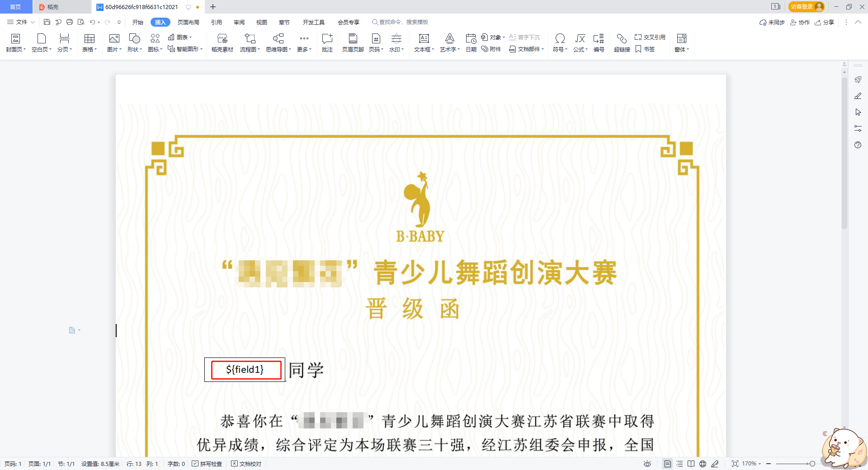This screenshot has width=868, height=470.
Task: Toggle fit-to-page zoom icon
Action: pyautogui.click(x=735, y=464)
